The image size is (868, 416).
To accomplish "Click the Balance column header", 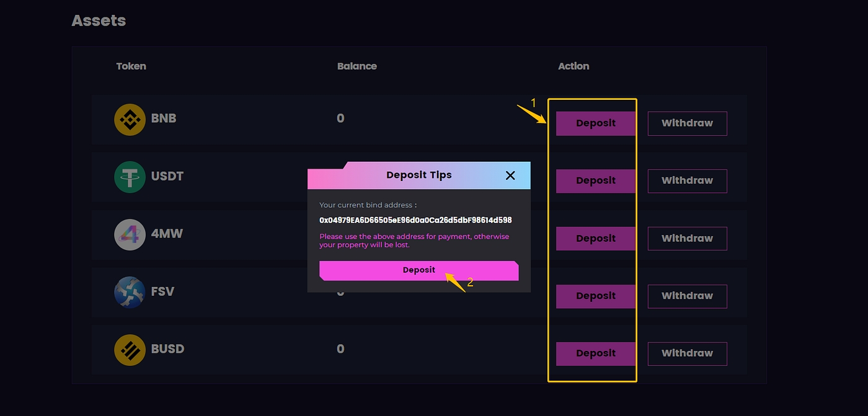I will click(356, 66).
